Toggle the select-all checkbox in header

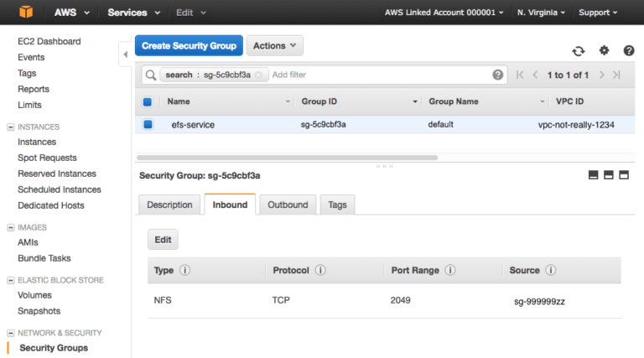[148, 101]
